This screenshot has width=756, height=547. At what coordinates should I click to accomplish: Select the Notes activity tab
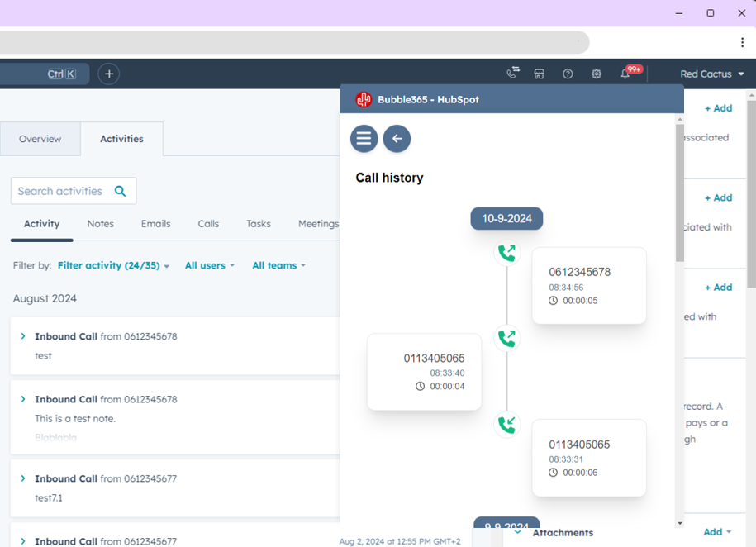coord(101,224)
